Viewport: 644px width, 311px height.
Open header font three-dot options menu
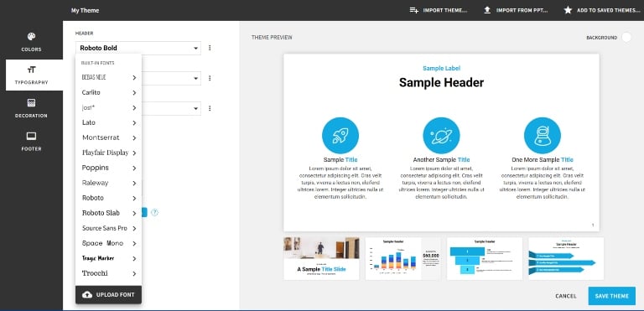(x=210, y=48)
